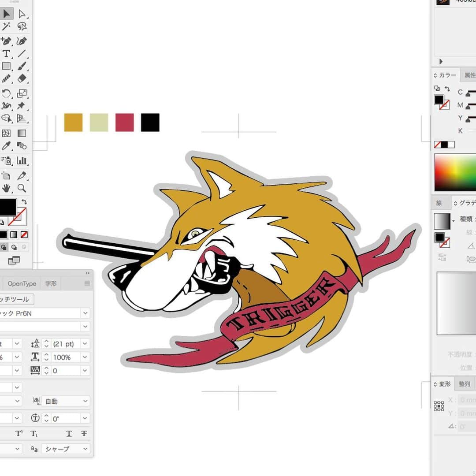
Task: Open the character rotation 0° dropdown
Action: 86,418
